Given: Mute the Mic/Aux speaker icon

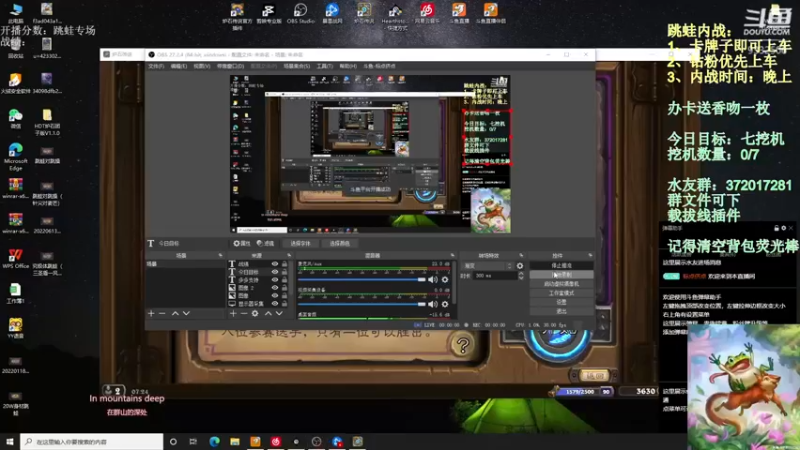Looking at the screenshot, I should pyautogui.click(x=433, y=280).
